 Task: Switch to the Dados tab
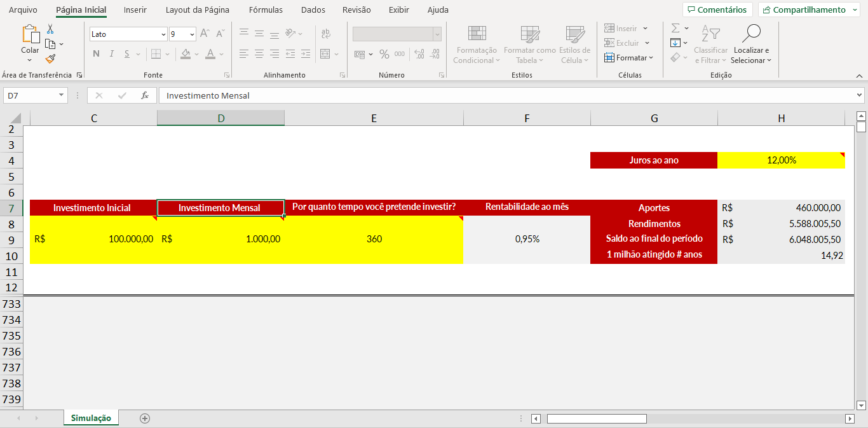point(313,10)
